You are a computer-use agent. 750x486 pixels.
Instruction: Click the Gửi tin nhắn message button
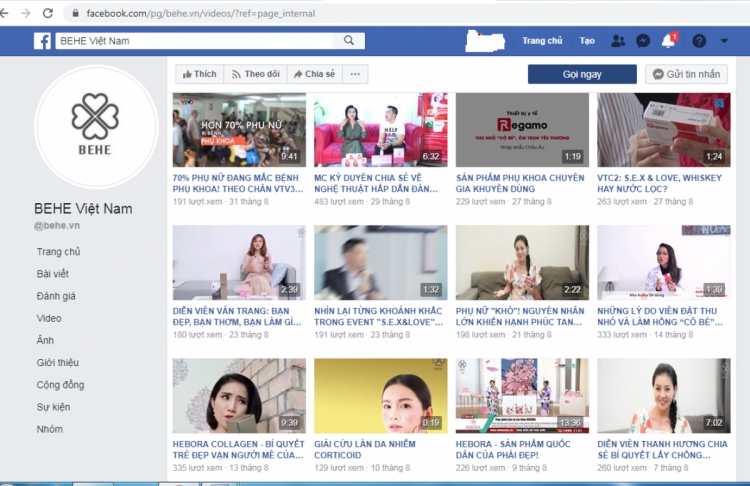(x=686, y=74)
